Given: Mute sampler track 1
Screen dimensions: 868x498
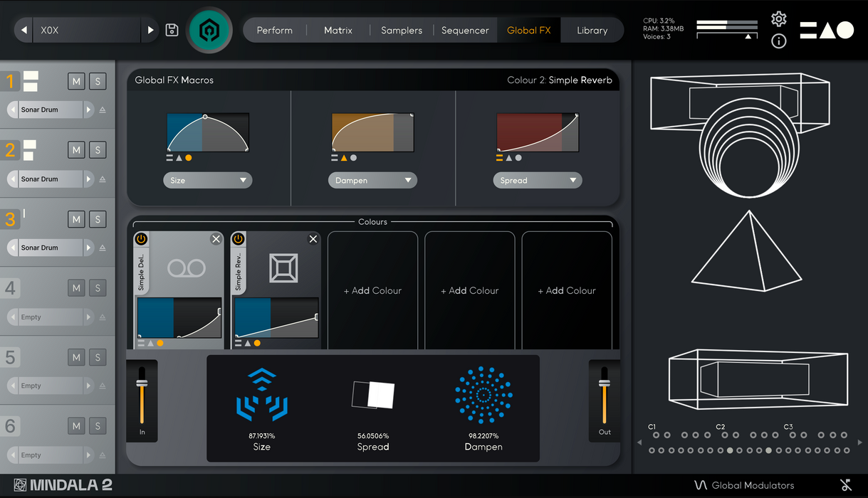Looking at the screenshot, I should pyautogui.click(x=76, y=81).
